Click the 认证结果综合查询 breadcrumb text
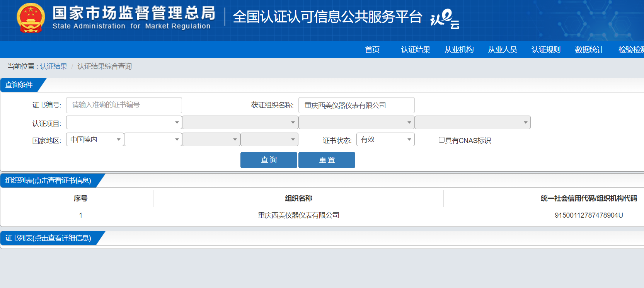 (x=105, y=66)
